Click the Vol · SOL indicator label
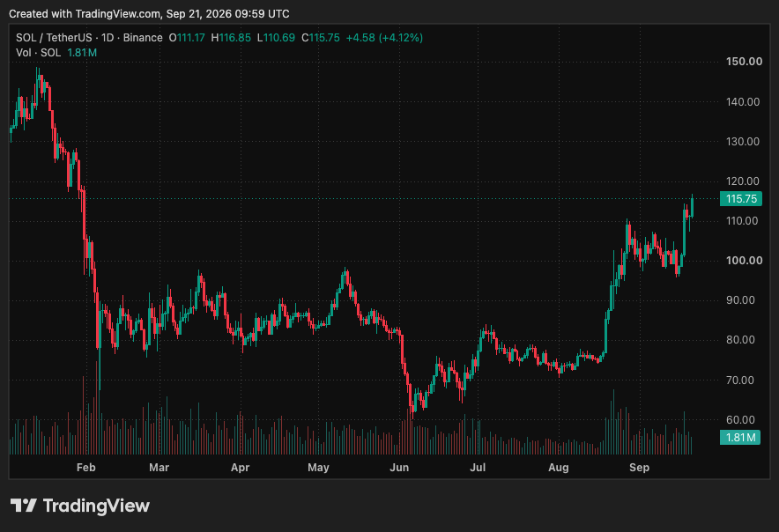The image size is (779, 532). [38, 53]
